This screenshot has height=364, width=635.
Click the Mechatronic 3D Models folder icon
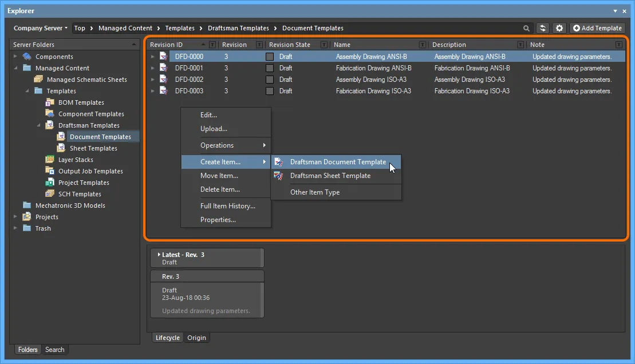pyautogui.click(x=27, y=205)
